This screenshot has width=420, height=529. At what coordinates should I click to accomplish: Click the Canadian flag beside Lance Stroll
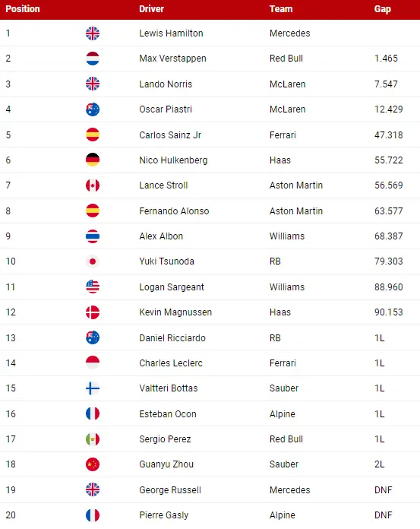tap(93, 185)
